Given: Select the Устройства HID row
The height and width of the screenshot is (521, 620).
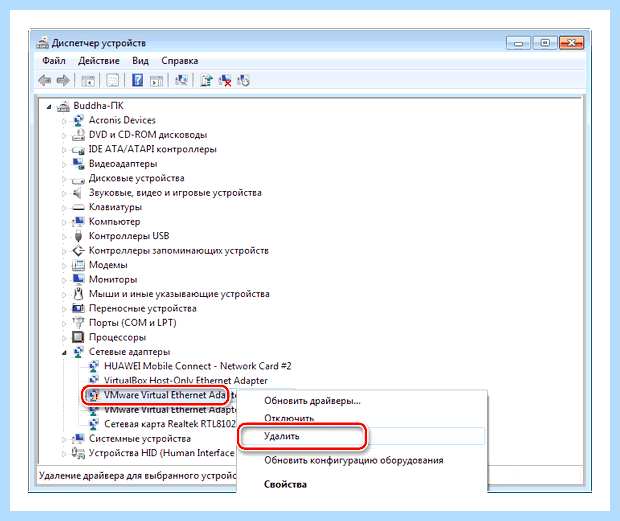Looking at the screenshot, I should pos(161,453).
